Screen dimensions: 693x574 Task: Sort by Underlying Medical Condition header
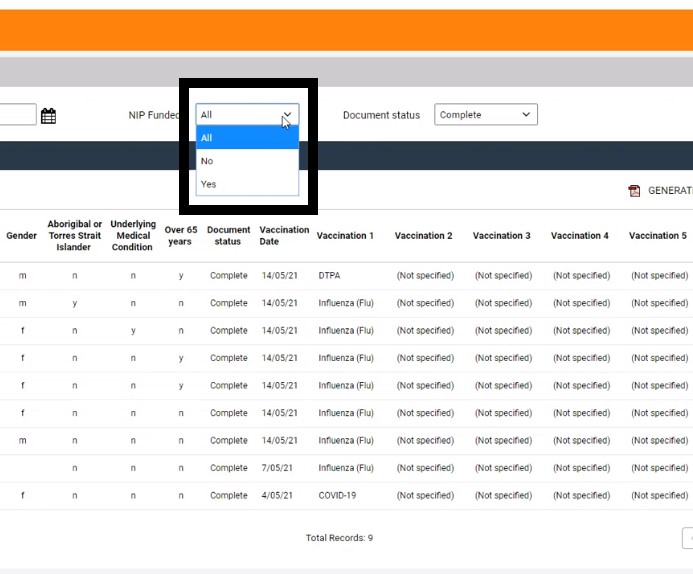pyautogui.click(x=133, y=236)
